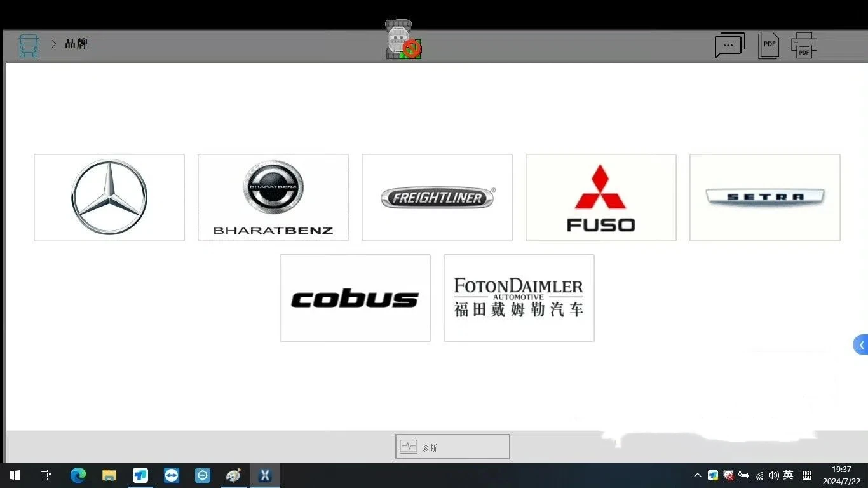Image resolution: width=868 pixels, height=488 pixels.
Task: Click the truck home icon
Action: point(29,46)
